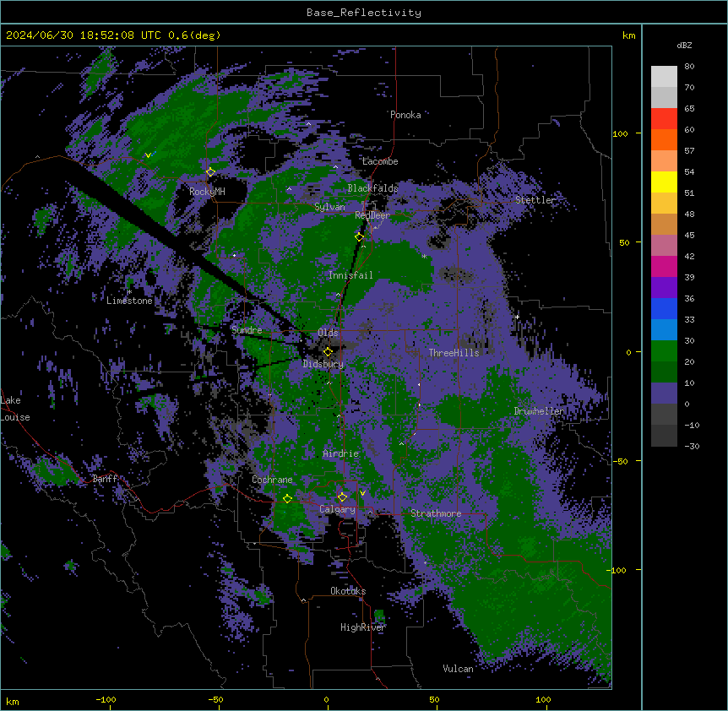Click the 80 value on dBZ legend
Image resolution: width=728 pixels, height=711 pixels.
(x=689, y=67)
